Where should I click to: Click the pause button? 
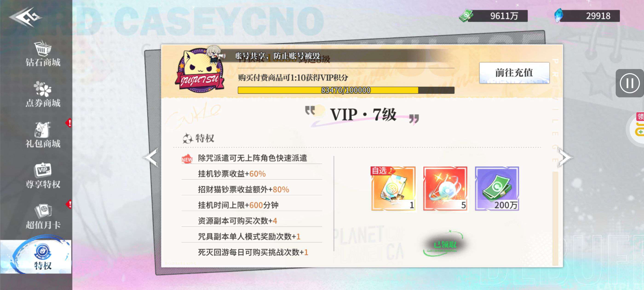click(630, 83)
